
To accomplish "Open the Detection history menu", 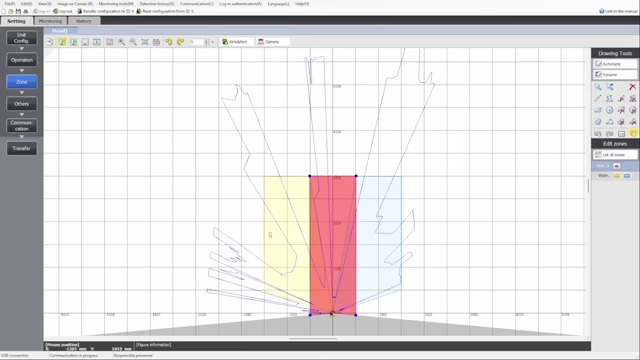I will pyautogui.click(x=157, y=4).
